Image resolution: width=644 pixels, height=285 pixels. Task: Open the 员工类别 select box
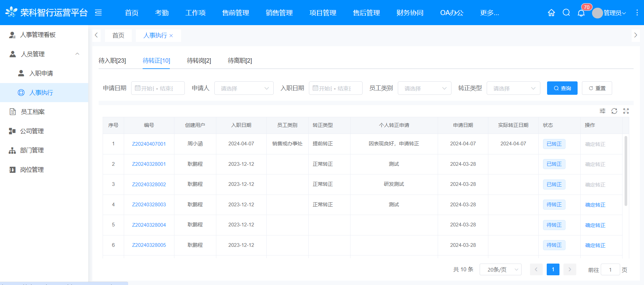click(x=424, y=88)
